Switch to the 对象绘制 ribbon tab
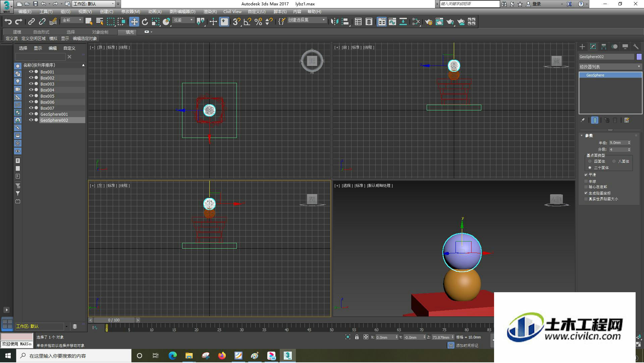The height and width of the screenshot is (363, 644). (100, 32)
